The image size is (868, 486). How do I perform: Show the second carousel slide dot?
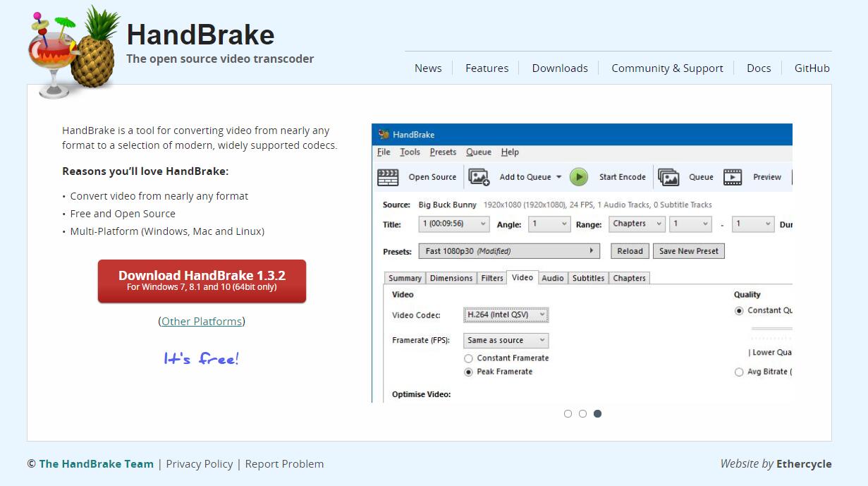pos(582,414)
